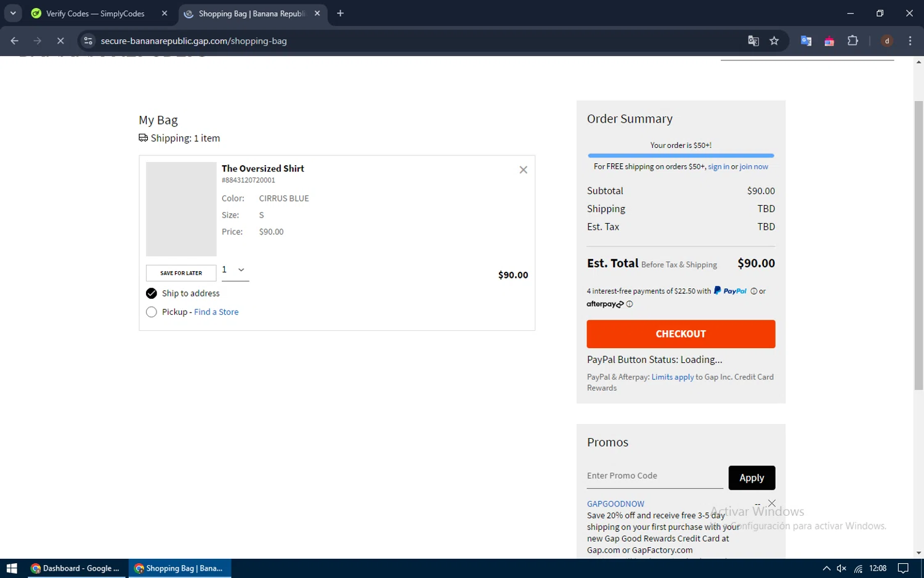Open Dashboard - Google taskbar window

tap(75, 568)
